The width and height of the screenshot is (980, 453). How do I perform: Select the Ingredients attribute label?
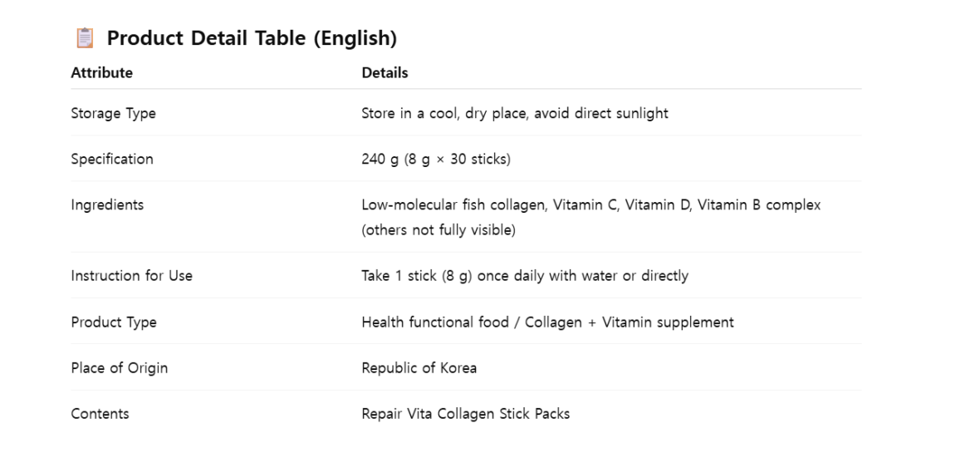point(106,204)
